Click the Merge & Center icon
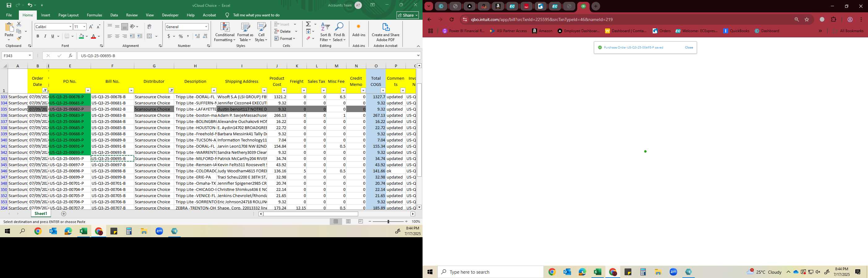This screenshot has height=278, width=868. click(150, 36)
